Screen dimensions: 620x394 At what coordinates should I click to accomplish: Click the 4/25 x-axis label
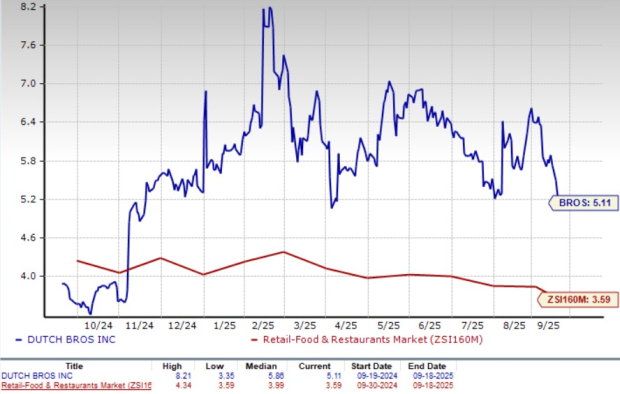(346, 326)
